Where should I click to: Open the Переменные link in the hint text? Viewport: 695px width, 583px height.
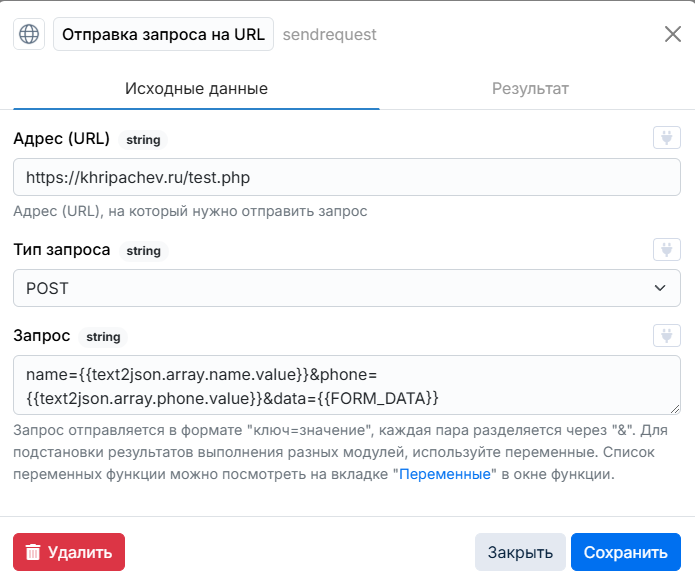[445, 474]
